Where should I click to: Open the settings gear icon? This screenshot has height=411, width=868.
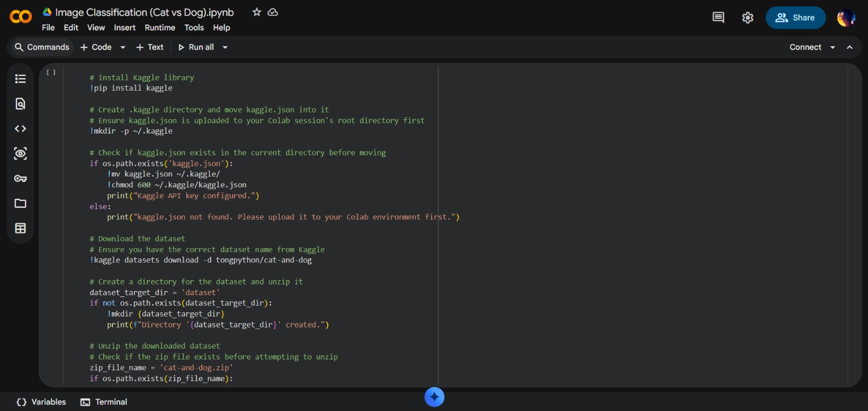[x=748, y=18]
